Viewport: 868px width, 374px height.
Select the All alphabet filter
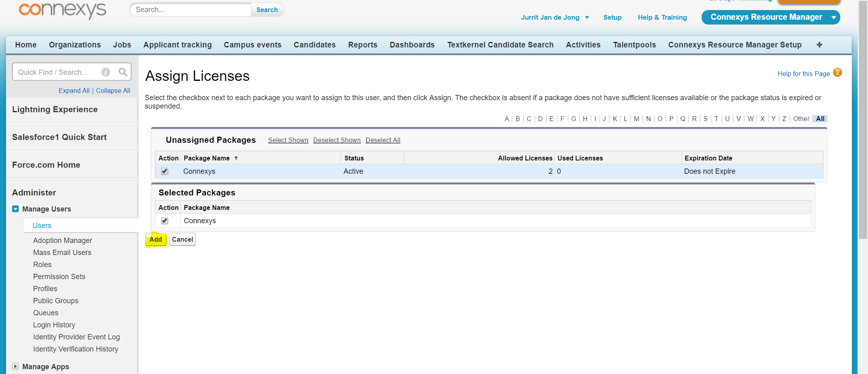tap(820, 119)
